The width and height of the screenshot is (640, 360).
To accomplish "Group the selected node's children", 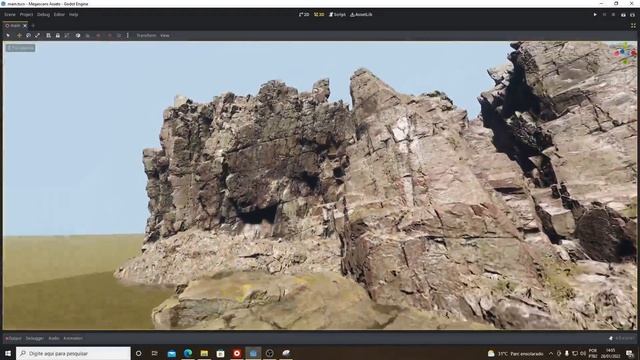I will (67, 36).
